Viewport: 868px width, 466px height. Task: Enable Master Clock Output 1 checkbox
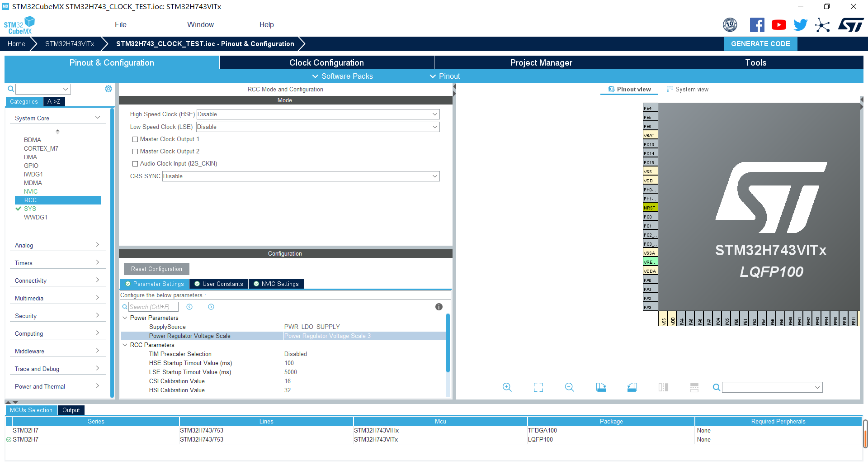pyautogui.click(x=135, y=139)
